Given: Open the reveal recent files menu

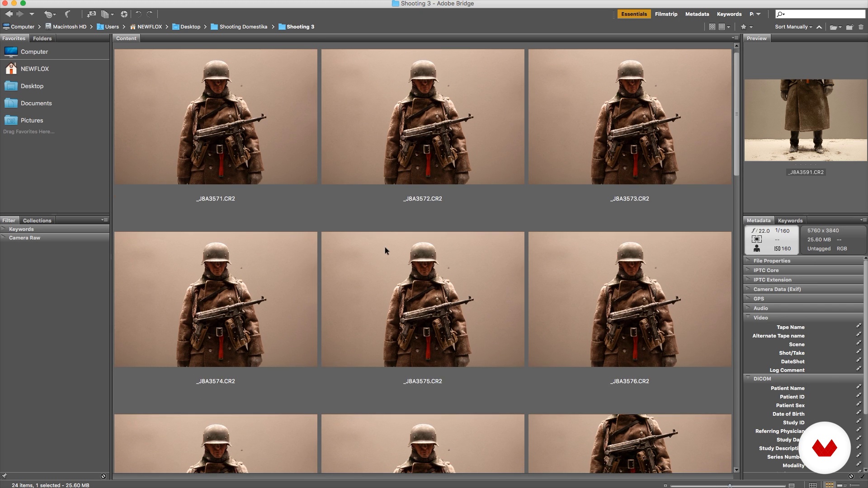Looking at the screenshot, I should pos(49,14).
